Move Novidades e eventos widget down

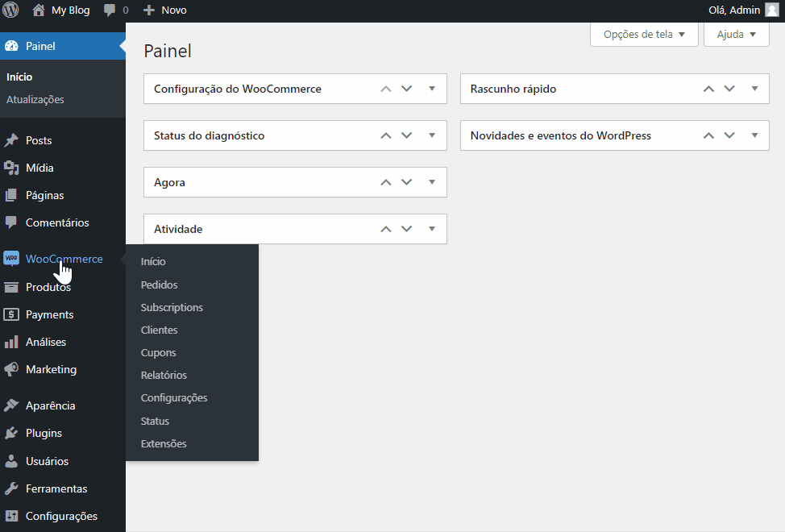point(729,135)
